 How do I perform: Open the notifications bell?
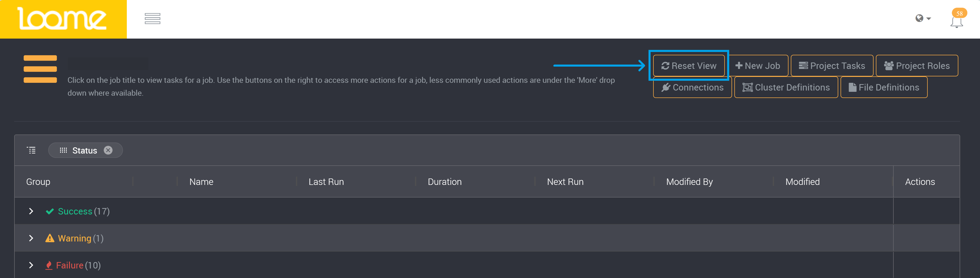coord(956,22)
